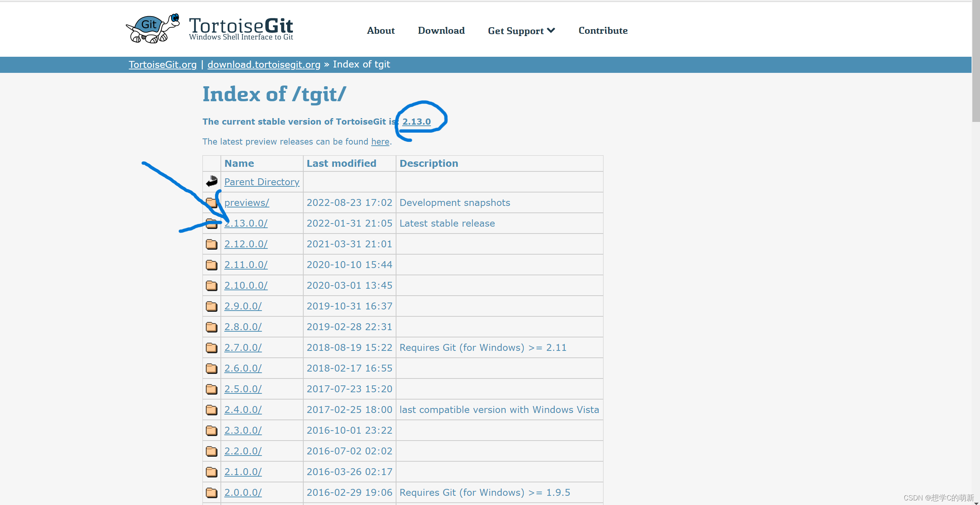This screenshot has height=505, width=980.
Task: Open the 2.13.0 stable version link
Action: (x=416, y=122)
